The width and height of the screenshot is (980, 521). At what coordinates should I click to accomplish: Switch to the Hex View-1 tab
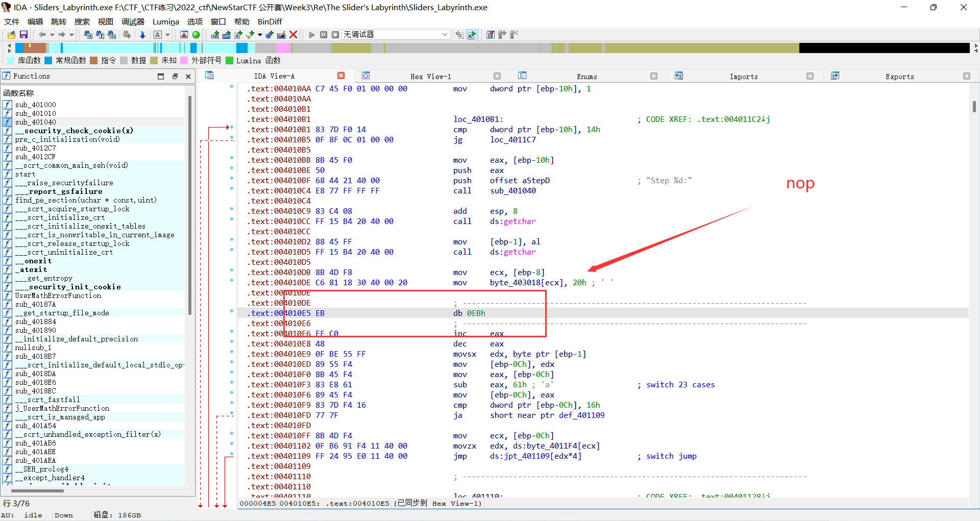[x=431, y=77]
